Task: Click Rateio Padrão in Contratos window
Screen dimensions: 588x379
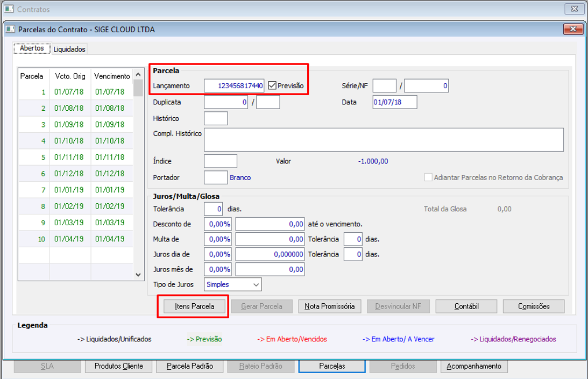Action: point(260,366)
